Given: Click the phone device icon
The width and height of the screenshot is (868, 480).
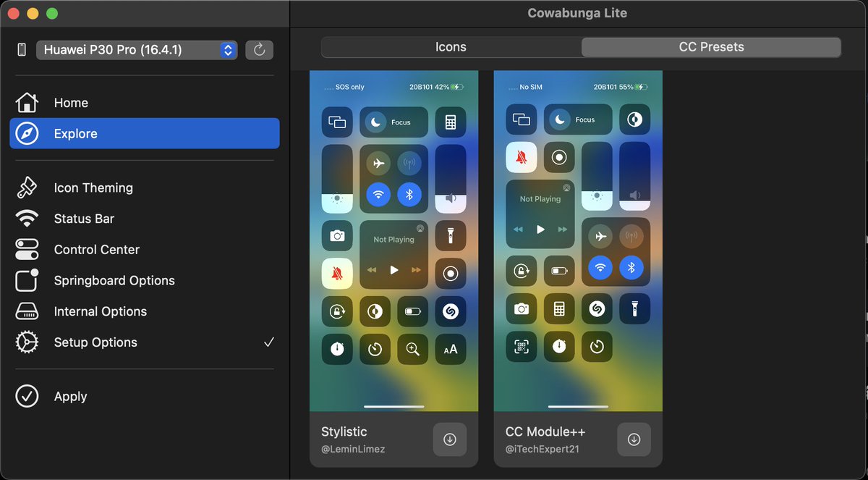Looking at the screenshot, I should pos(22,49).
